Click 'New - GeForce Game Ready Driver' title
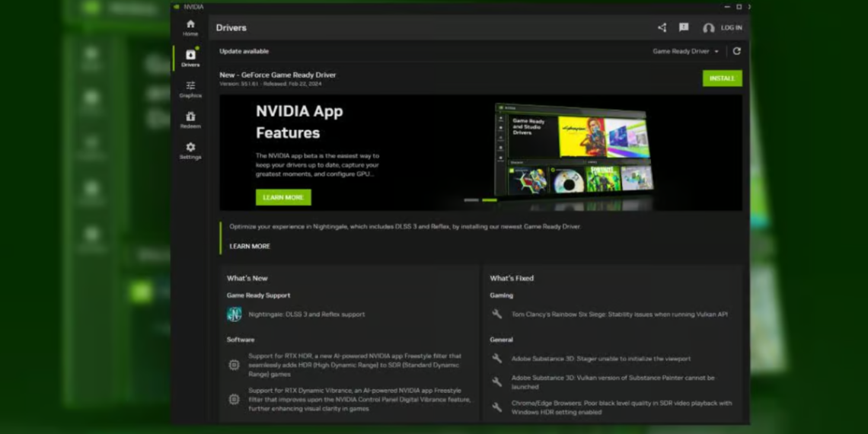868x434 pixels. click(x=278, y=75)
